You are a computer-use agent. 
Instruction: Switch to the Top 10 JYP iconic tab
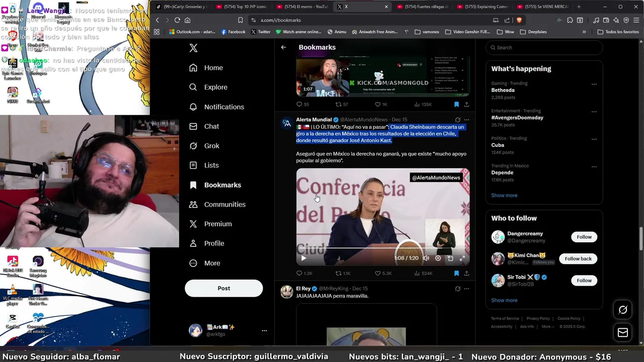point(242,7)
